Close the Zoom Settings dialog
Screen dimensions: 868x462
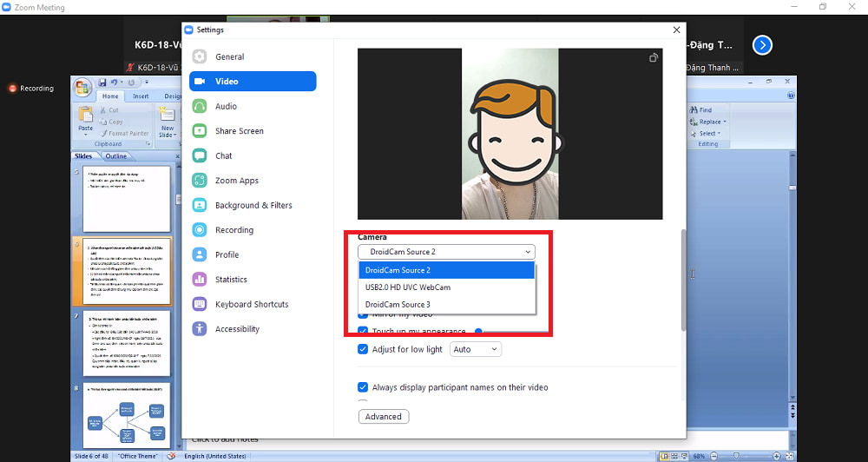[676, 30]
